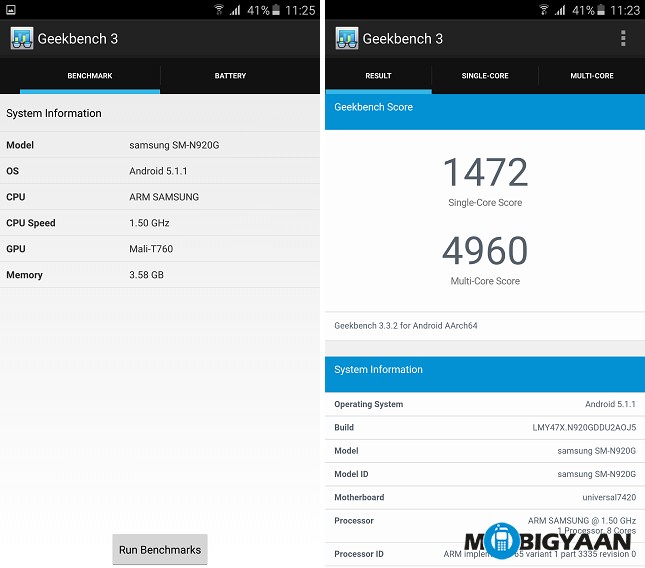Open the MULTI-CORE tab
The image size is (645, 568).
pyautogui.click(x=592, y=76)
